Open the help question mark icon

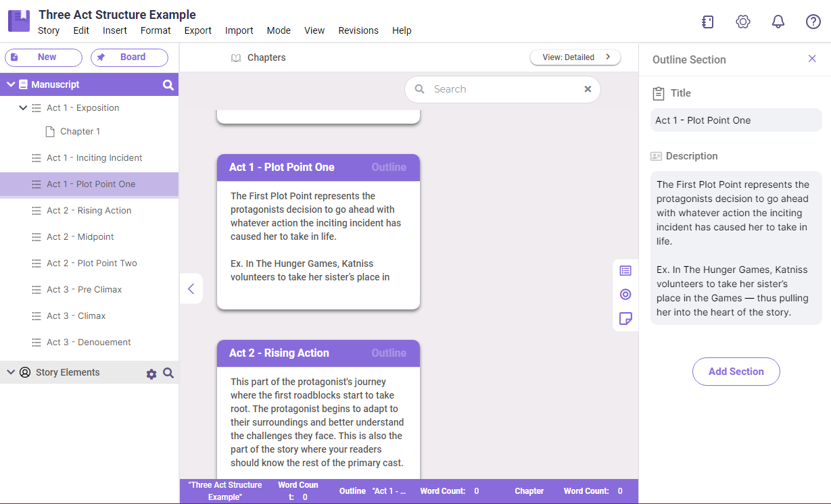[813, 22]
